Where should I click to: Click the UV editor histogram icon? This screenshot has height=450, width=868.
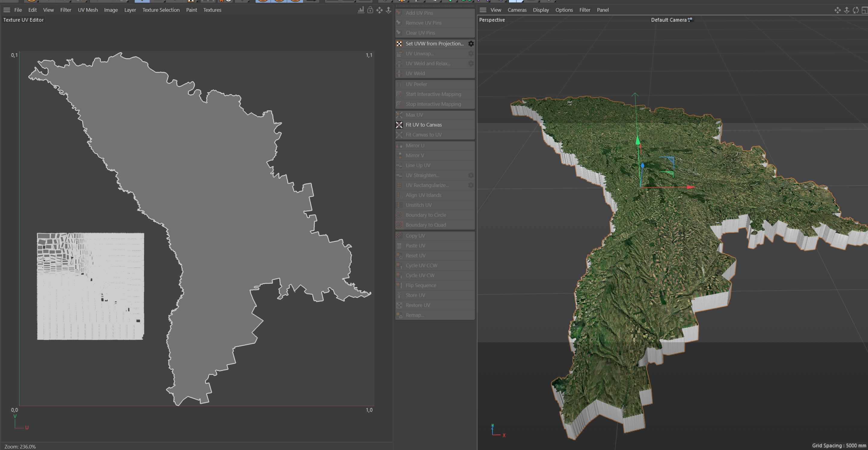click(361, 10)
